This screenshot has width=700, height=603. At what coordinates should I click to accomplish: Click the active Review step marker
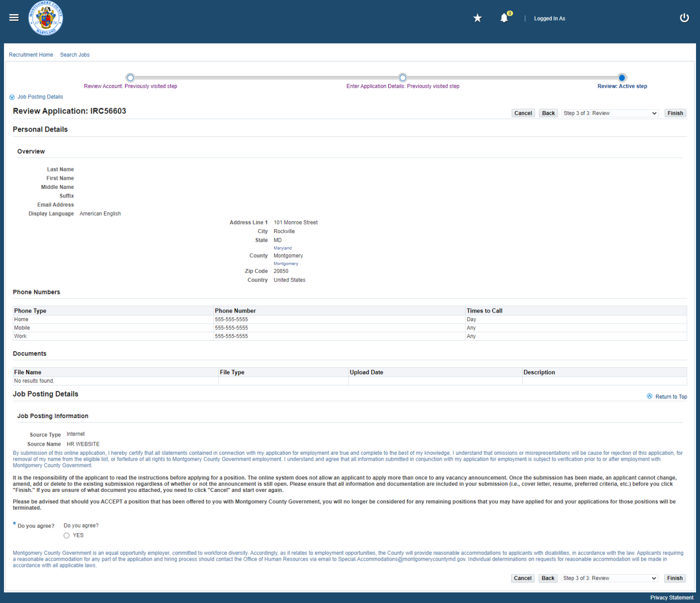622,78
